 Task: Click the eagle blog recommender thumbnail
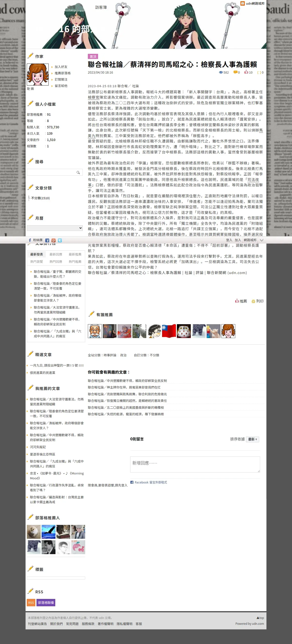(48, 532)
